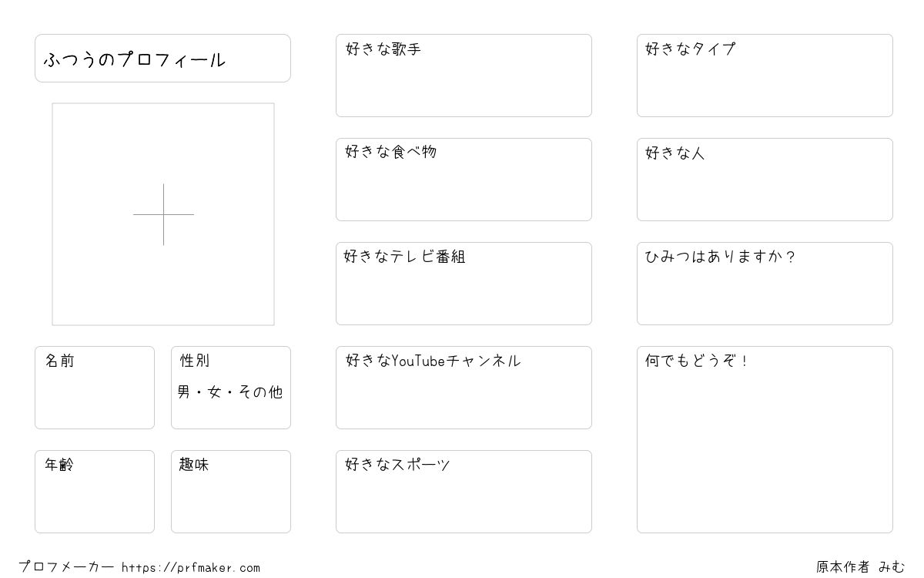Select 女 in the 性別 options
This screenshot has width=924, height=578.
click(x=214, y=392)
